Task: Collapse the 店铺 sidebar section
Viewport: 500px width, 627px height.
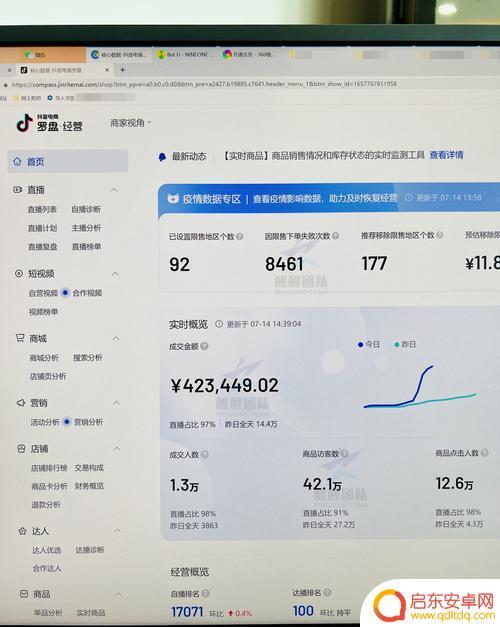Action: [117, 449]
